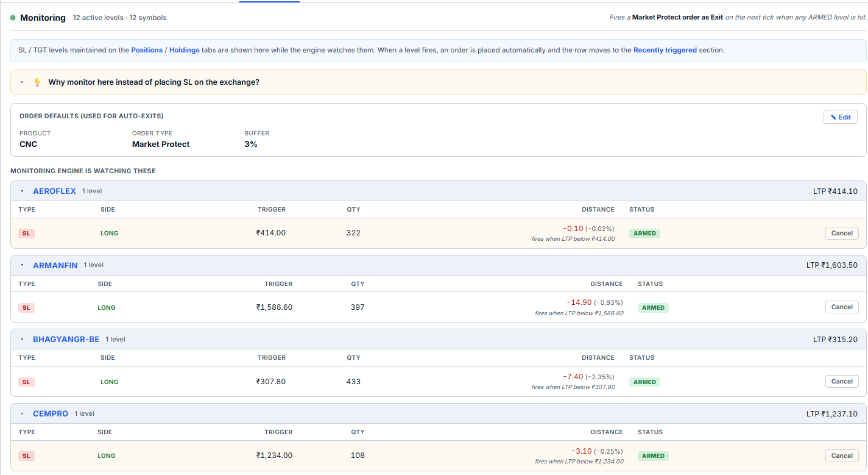Viewport: 868px width, 475px height.
Task: Click the ARMED status badge for ARMANFIN
Action: pyautogui.click(x=653, y=308)
